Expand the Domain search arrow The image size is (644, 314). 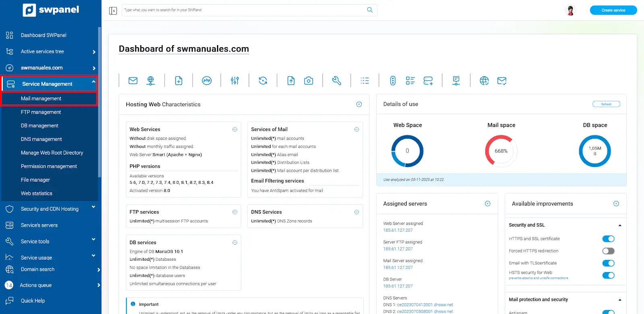pyautogui.click(x=99, y=270)
